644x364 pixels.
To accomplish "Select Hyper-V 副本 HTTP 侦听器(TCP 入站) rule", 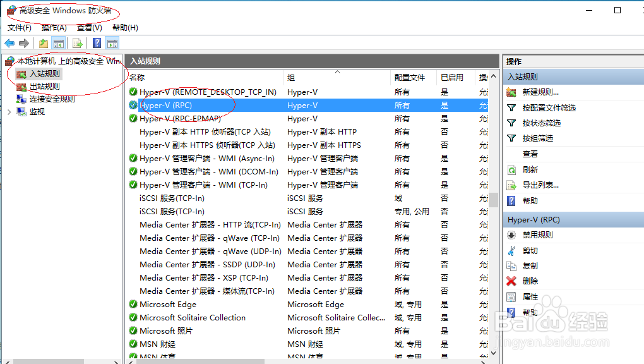I will point(205,132).
